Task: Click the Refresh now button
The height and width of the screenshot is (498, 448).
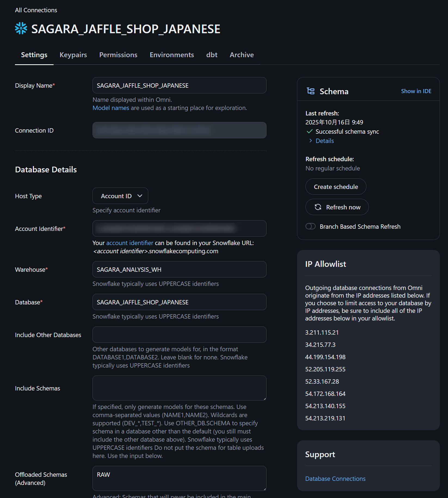Action: click(x=337, y=207)
